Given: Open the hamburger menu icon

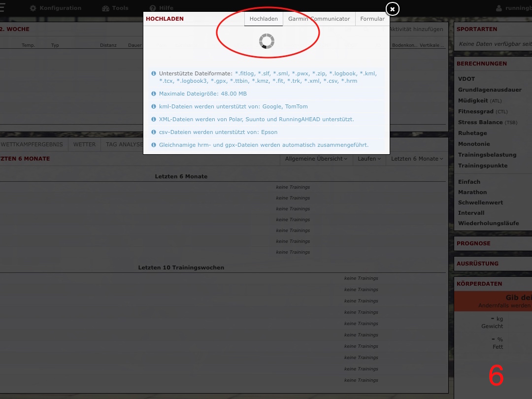Looking at the screenshot, I should point(1,8).
